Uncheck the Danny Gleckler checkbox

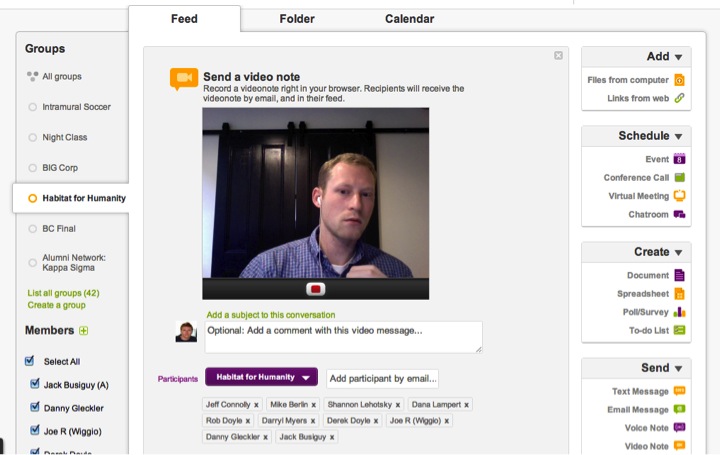[35, 408]
